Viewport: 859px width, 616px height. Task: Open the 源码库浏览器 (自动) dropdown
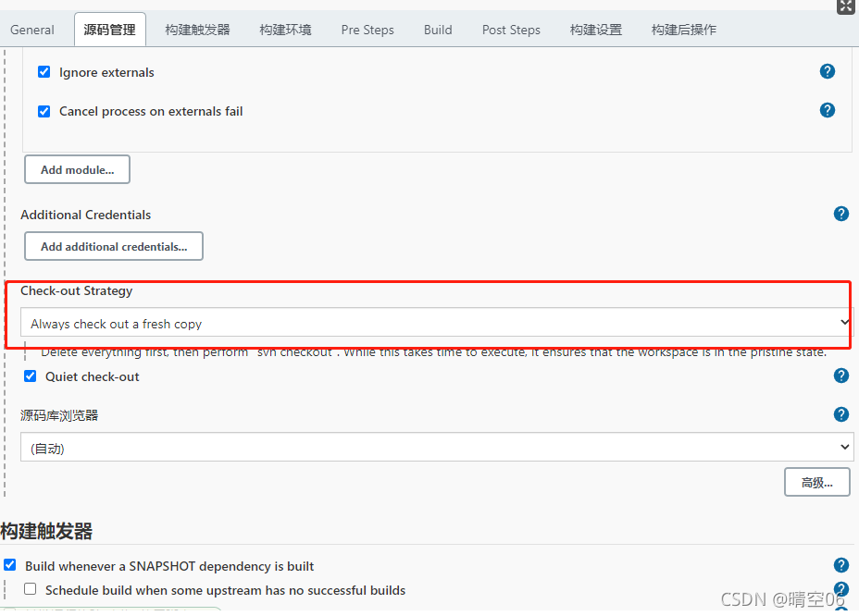437,447
